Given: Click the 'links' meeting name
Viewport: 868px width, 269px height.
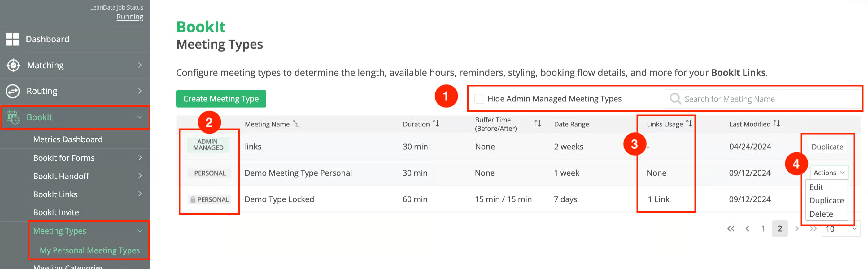Looking at the screenshot, I should (253, 147).
